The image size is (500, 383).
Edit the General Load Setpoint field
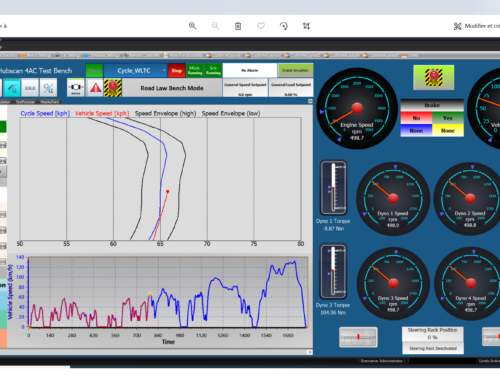(x=291, y=88)
